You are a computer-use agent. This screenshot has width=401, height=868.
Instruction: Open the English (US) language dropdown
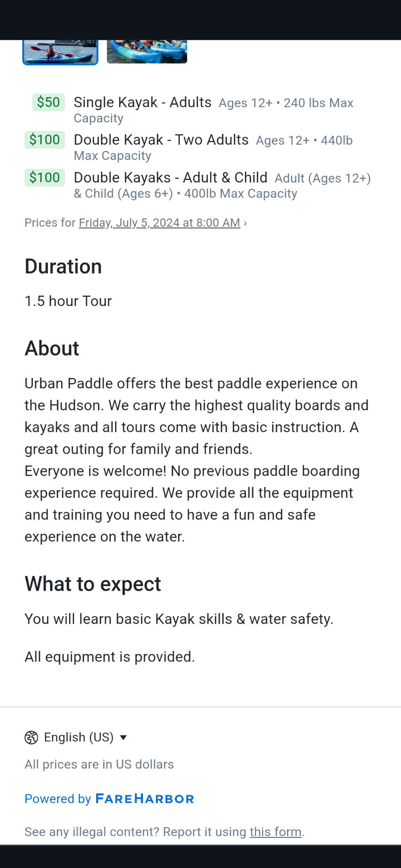pos(78,737)
